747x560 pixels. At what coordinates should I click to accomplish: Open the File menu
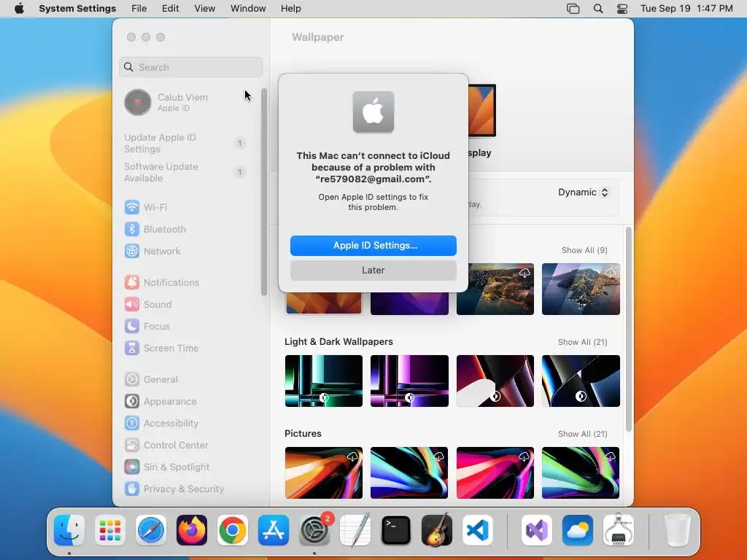[x=139, y=9]
